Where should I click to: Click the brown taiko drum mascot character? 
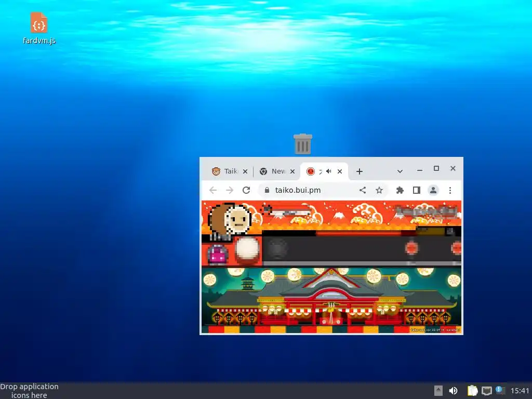[230, 220]
